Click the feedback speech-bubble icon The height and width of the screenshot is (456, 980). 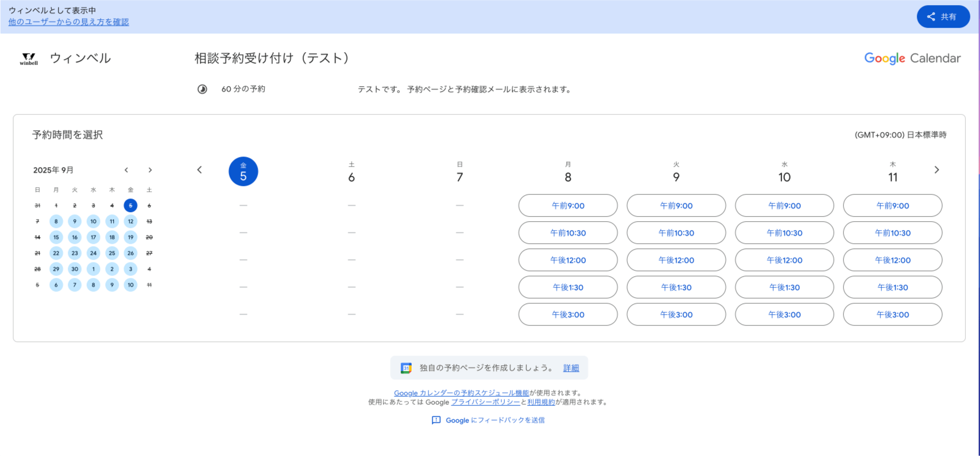point(436,420)
